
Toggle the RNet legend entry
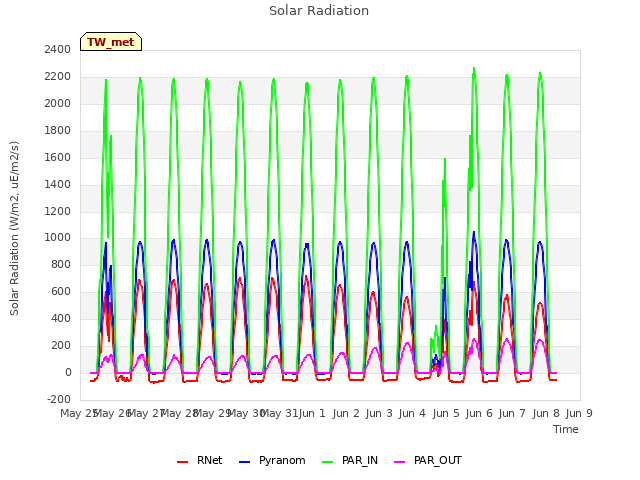(x=200, y=460)
